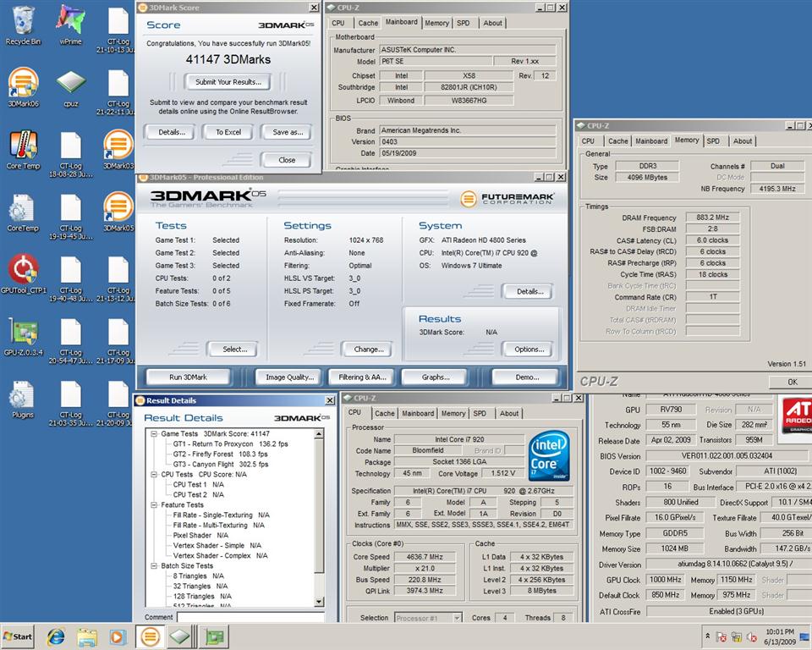Viewport: 812px width, 650px height.
Task: Open the Recycle Bin desktop icon
Action: pyautogui.click(x=23, y=25)
